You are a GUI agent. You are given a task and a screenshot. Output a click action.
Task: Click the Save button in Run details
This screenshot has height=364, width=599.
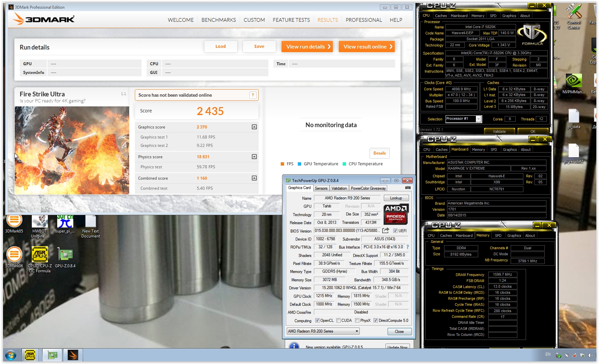pyautogui.click(x=259, y=47)
